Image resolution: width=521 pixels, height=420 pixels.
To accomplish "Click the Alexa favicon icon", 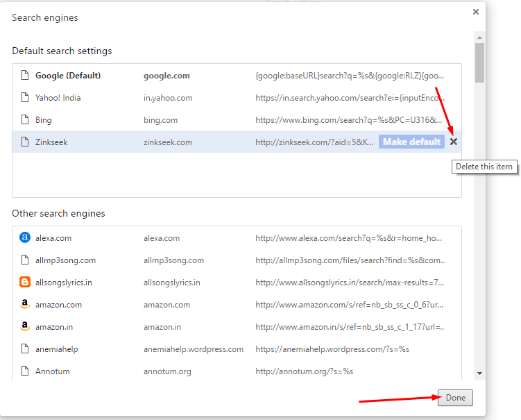I will coord(25,237).
